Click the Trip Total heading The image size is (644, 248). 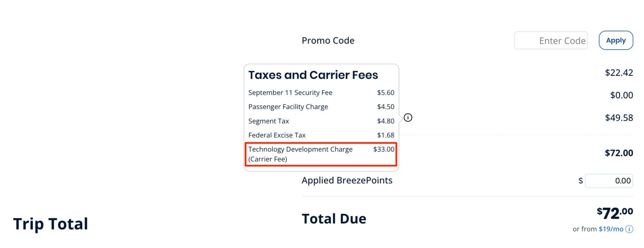point(50,224)
